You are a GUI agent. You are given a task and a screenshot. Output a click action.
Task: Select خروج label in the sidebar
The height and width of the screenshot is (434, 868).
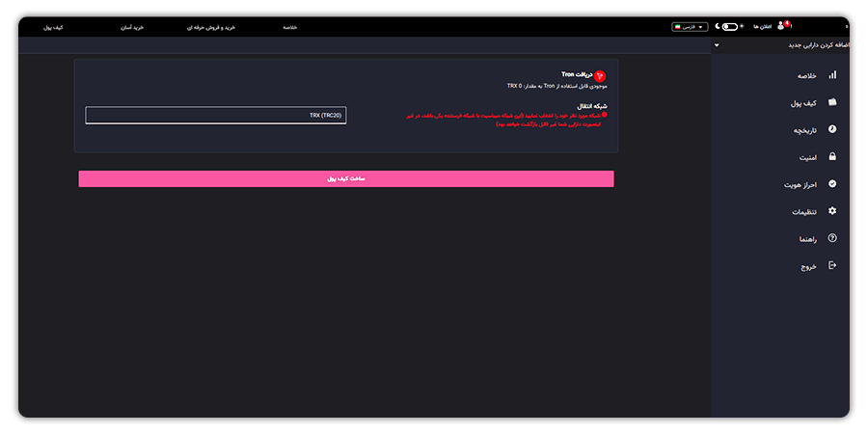(809, 266)
